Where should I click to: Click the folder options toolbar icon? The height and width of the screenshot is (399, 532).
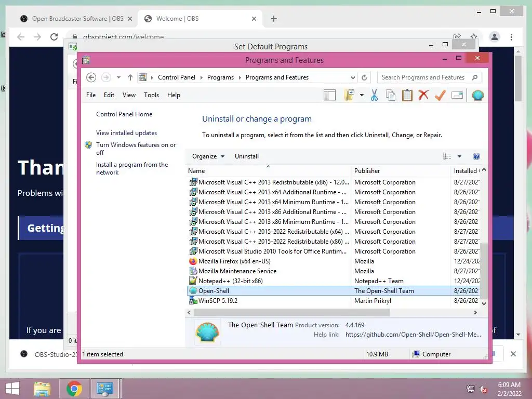pos(349,96)
